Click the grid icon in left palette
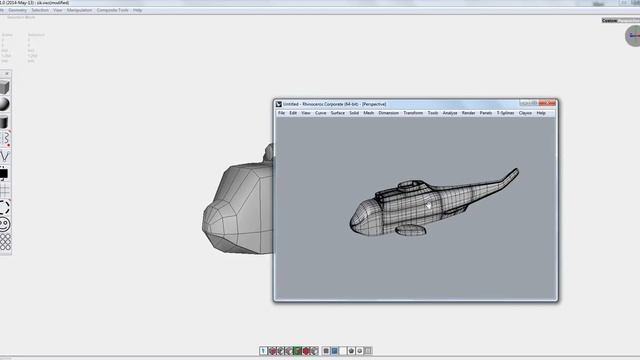This screenshot has width=640, height=360. point(4,190)
